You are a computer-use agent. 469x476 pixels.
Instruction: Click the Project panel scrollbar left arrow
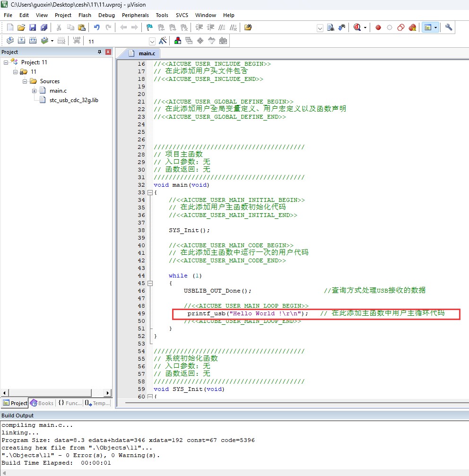pos(4,393)
